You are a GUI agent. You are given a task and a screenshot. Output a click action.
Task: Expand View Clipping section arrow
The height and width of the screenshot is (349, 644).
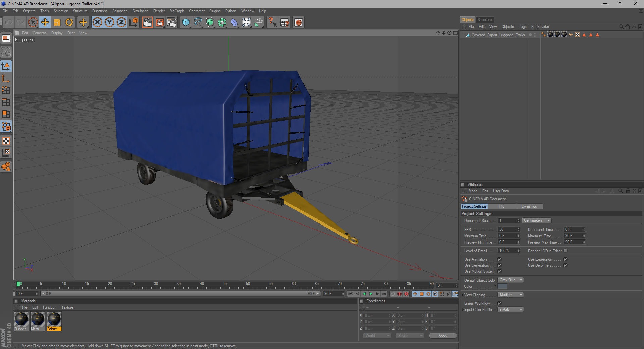[x=463, y=295]
